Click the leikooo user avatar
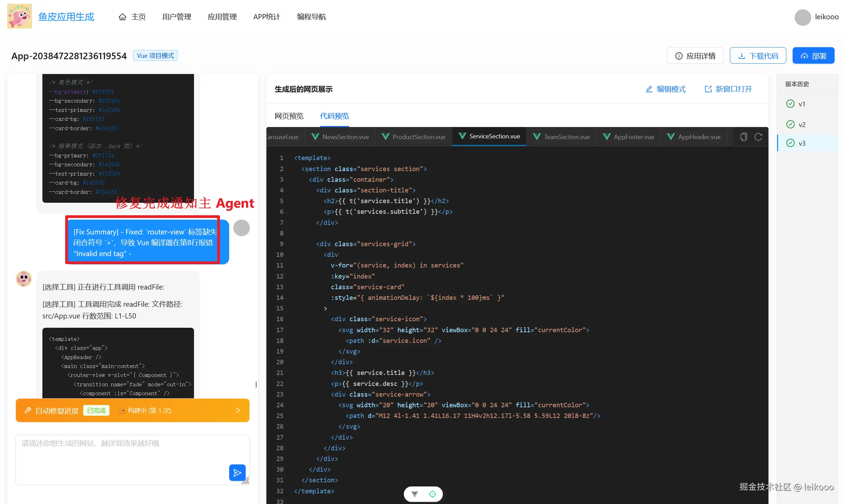846x504 pixels. 803,17
